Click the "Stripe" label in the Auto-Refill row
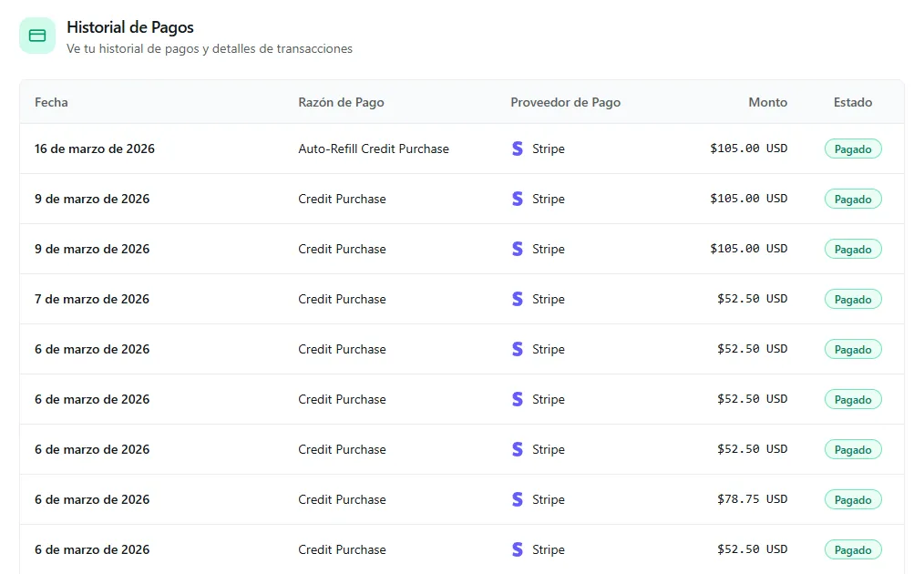Image resolution: width=924 pixels, height=574 pixels. (x=549, y=149)
